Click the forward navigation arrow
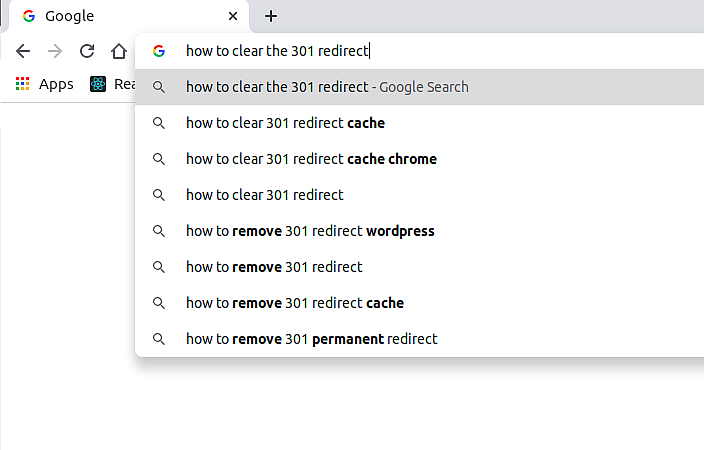The image size is (704, 450). pyautogui.click(x=55, y=51)
